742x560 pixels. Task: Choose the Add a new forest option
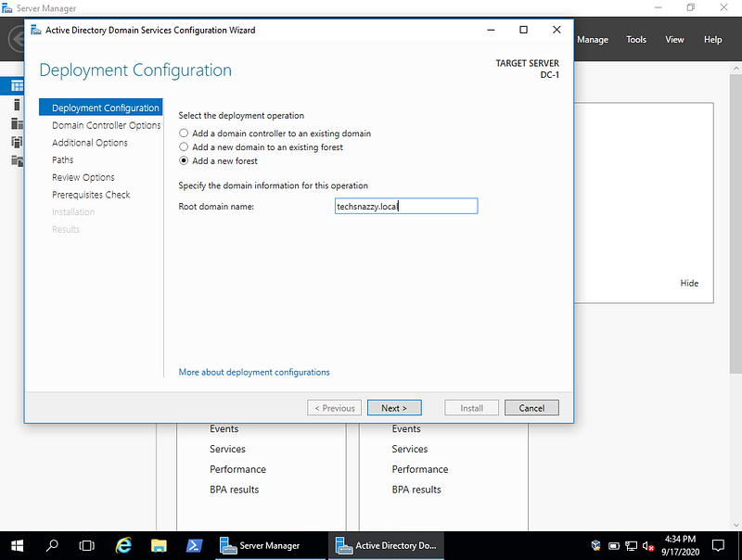coord(184,160)
